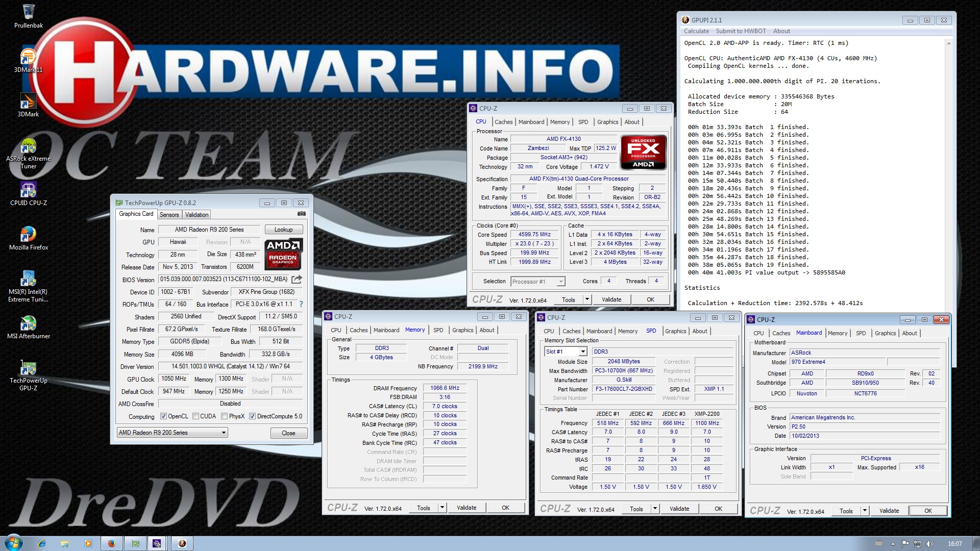This screenshot has width=980, height=551.
Task: Open the volume control in system tray
Action: [929, 543]
